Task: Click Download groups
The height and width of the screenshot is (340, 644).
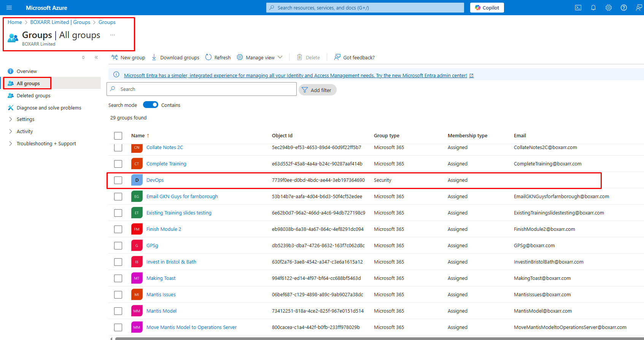Action: (175, 57)
